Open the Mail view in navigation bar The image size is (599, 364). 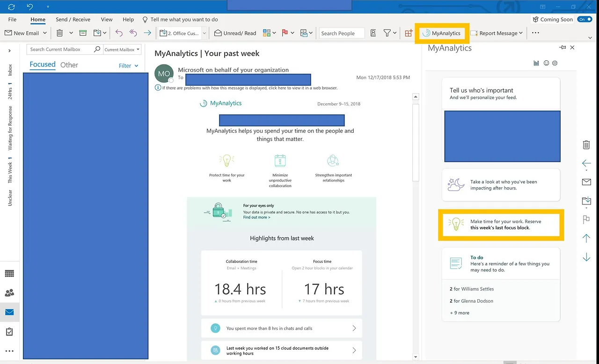tap(9, 312)
